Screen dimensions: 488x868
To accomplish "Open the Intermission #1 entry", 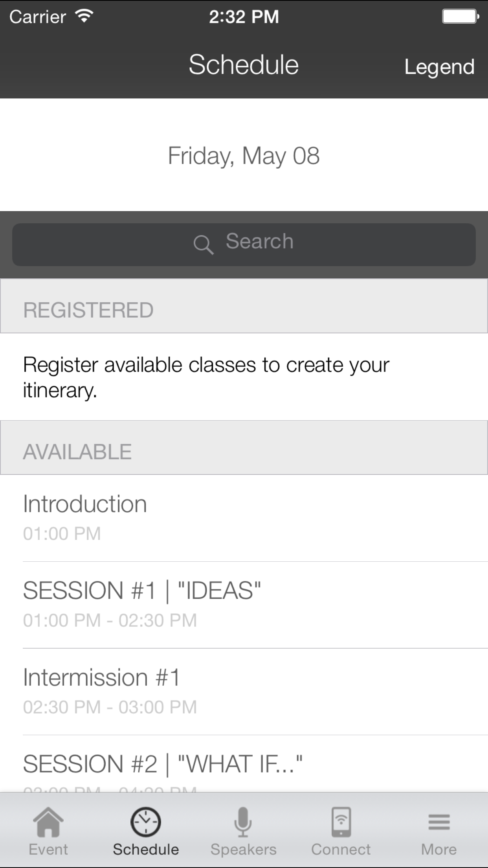I will pyautogui.click(x=244, y=692).
